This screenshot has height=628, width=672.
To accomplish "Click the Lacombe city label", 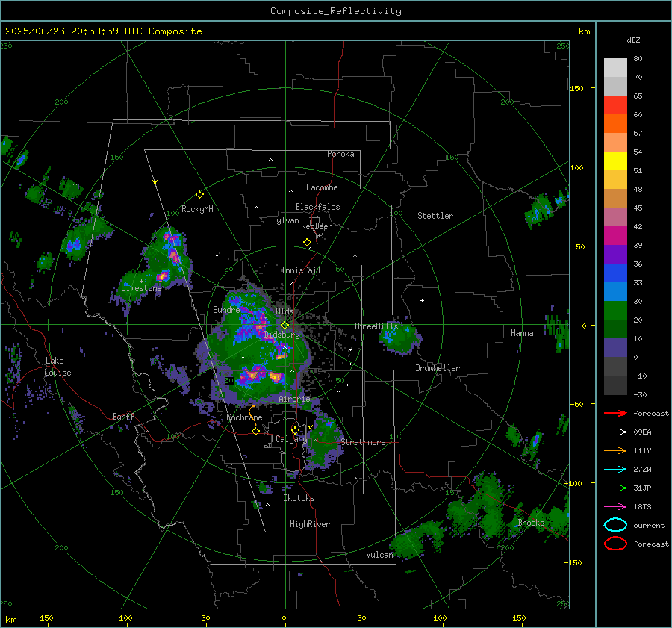I will [x=322, y=187].
